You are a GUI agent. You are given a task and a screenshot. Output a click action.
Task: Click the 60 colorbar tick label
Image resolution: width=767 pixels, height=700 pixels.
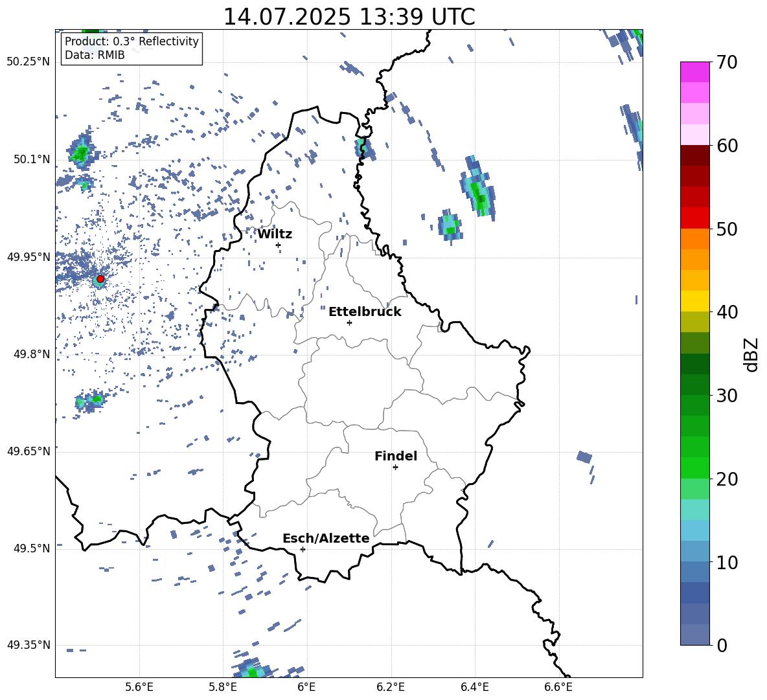point(727,146)
